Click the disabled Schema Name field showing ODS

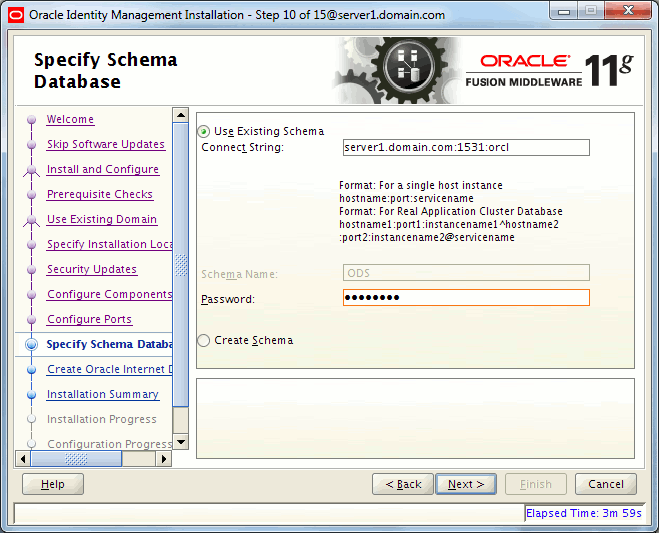coord(466,273)
